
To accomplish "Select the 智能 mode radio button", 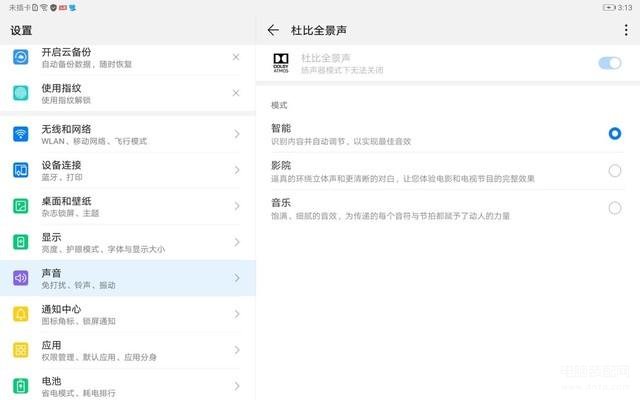I will [615, 133].
